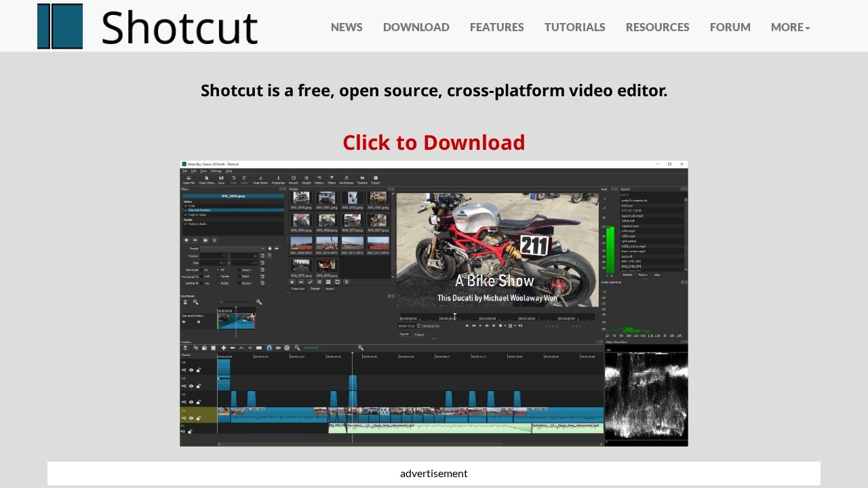Click the add filter plus button

[x=186, y=240]
